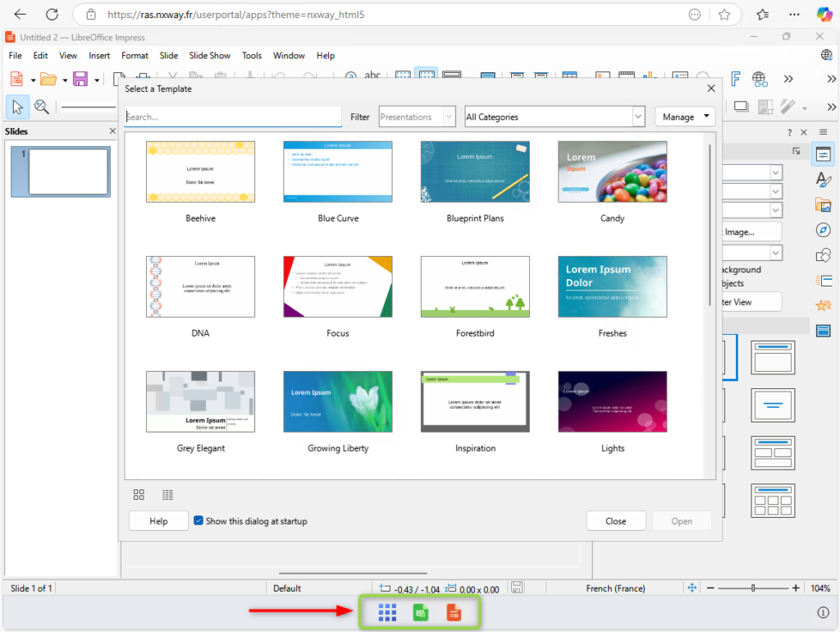Select slide 1 in Slides panel
This screenshot has width=840, height=632.
coord(61,172)
